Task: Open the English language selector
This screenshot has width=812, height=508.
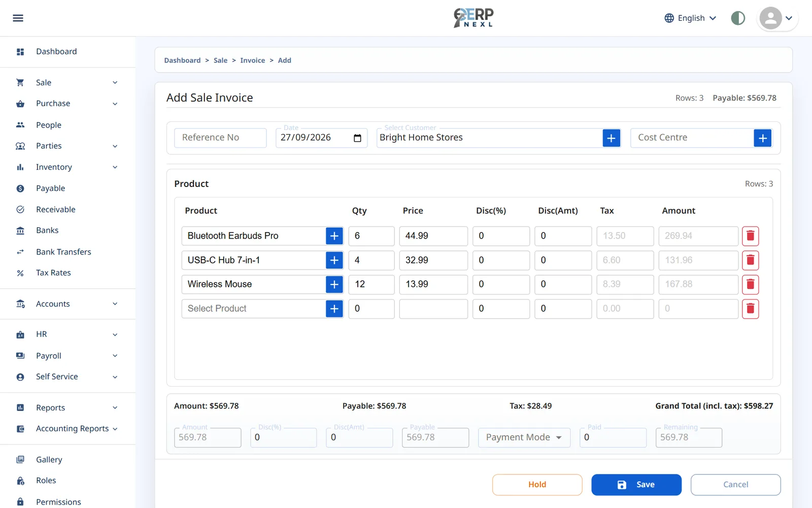Action: coord(691,18)
